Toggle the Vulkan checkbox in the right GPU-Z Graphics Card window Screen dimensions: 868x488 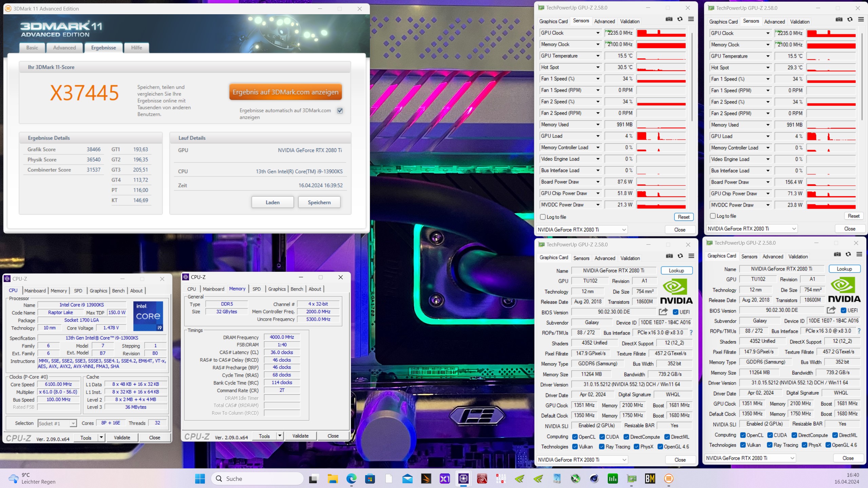743,445
